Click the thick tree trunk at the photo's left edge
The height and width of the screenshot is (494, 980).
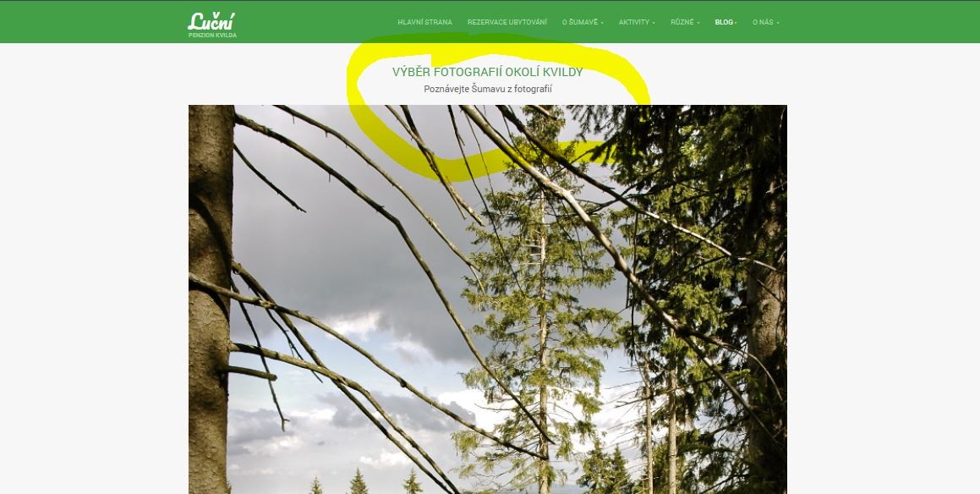click(x=211, y=299)
